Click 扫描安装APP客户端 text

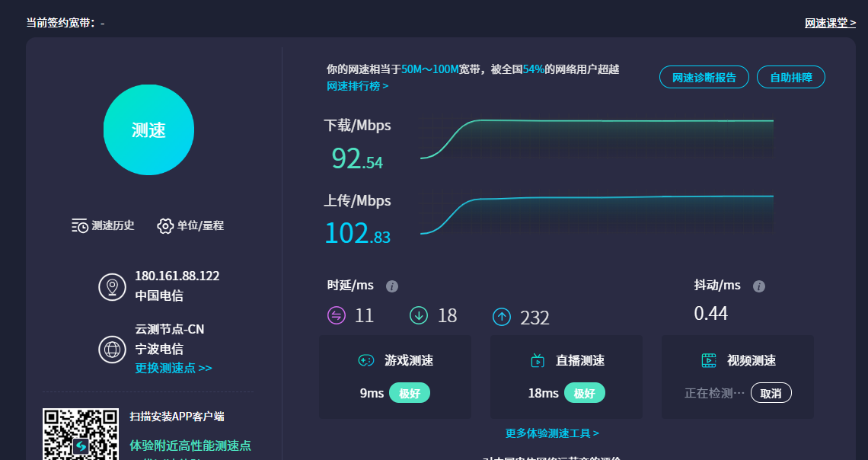177,417
